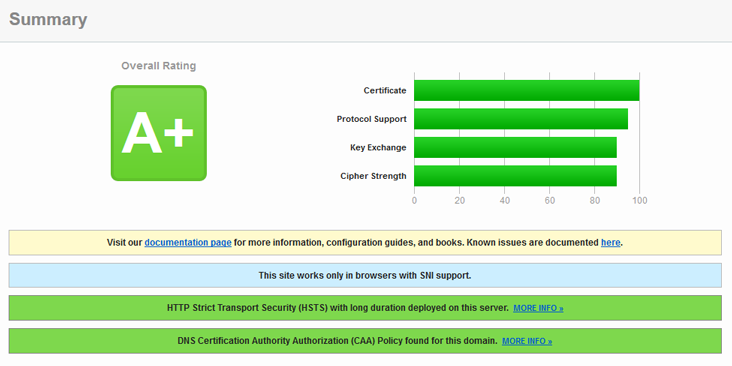The width and height of the screenshot is (732, 366).
Task: Click the Overall Rating label
Action: coord(159,66)
